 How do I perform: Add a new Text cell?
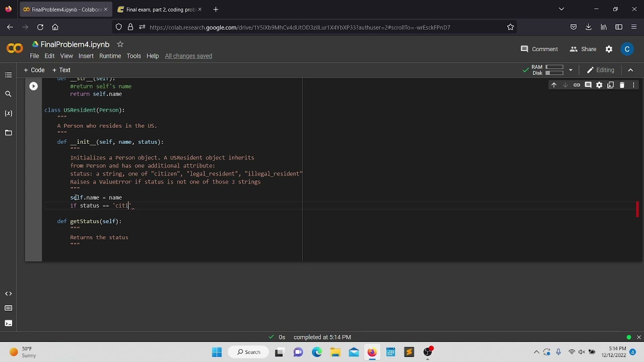(61, 70)
